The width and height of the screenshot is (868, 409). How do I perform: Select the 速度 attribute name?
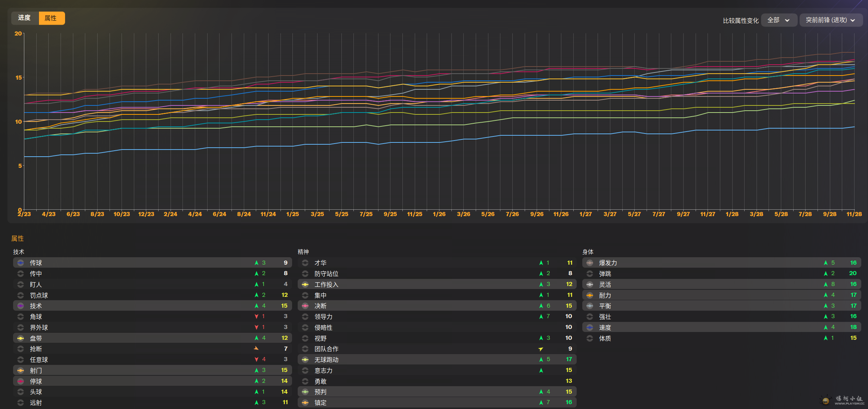pyautogui.click(x=605, y=327)
